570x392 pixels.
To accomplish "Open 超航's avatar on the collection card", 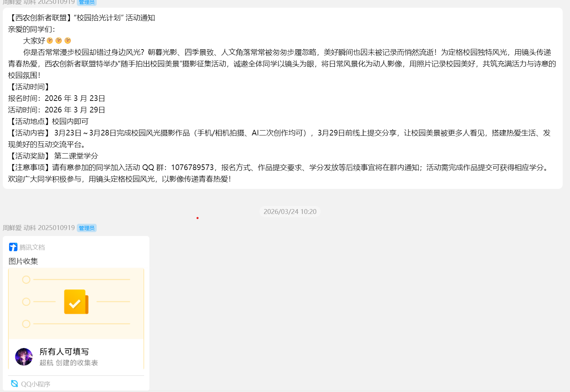I will [x=24, y=357].
